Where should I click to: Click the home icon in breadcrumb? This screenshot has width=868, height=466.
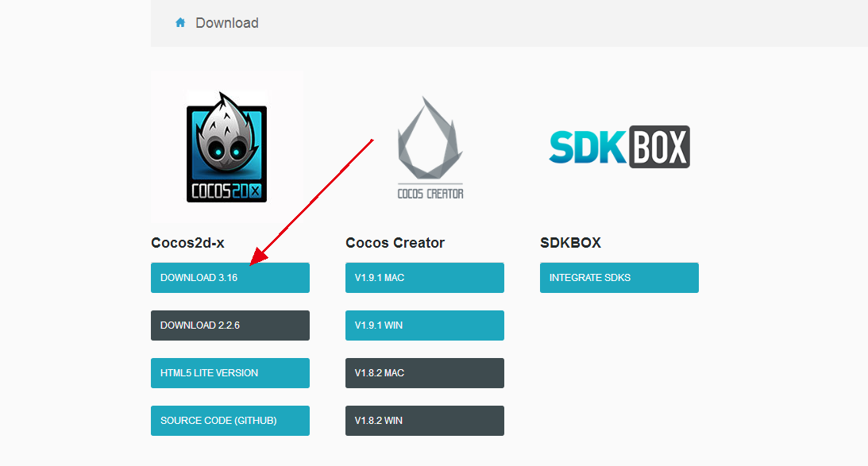click(180, 23)
